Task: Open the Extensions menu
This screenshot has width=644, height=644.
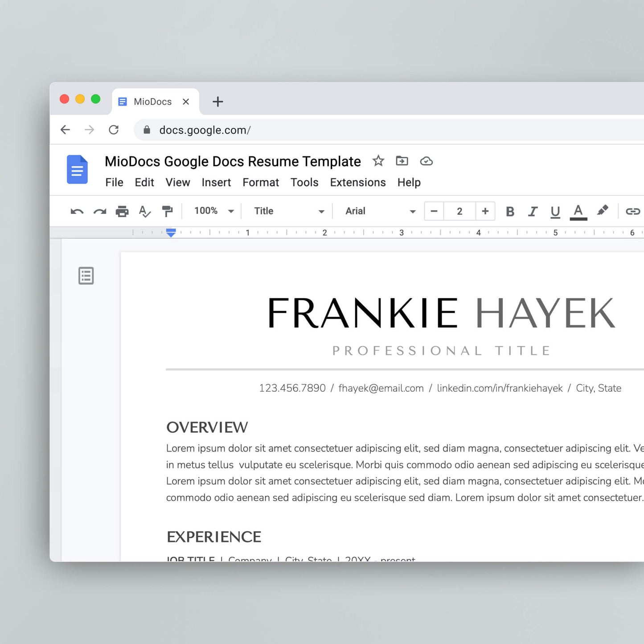Action: coord(358,182)
